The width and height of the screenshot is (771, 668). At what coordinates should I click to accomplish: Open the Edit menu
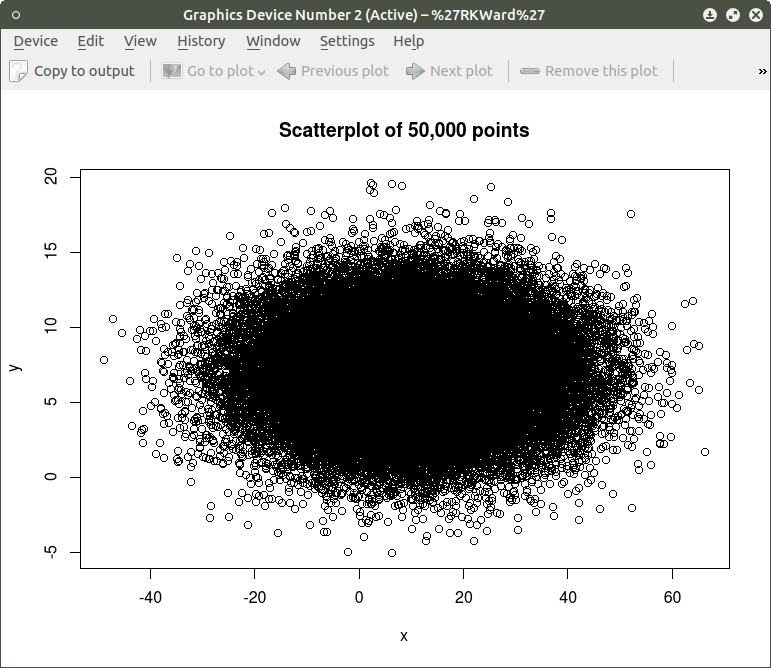click(x=90, y=41)
